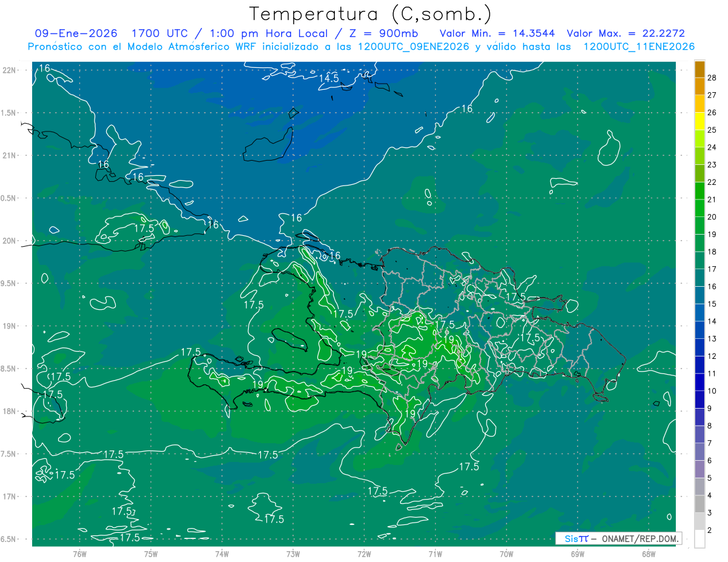Click the '21N' latitude axis label
The width and height of the screenshot is (728, 562).
8,155
